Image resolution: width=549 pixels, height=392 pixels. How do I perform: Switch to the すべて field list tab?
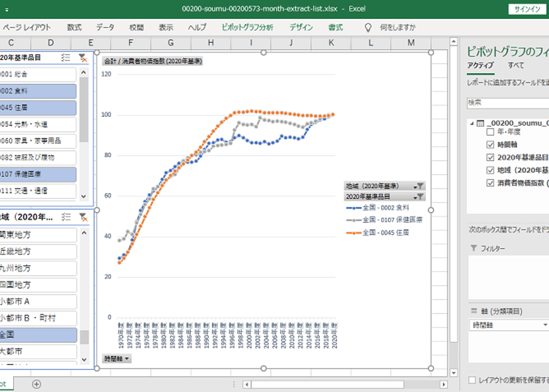pos(516,65)
